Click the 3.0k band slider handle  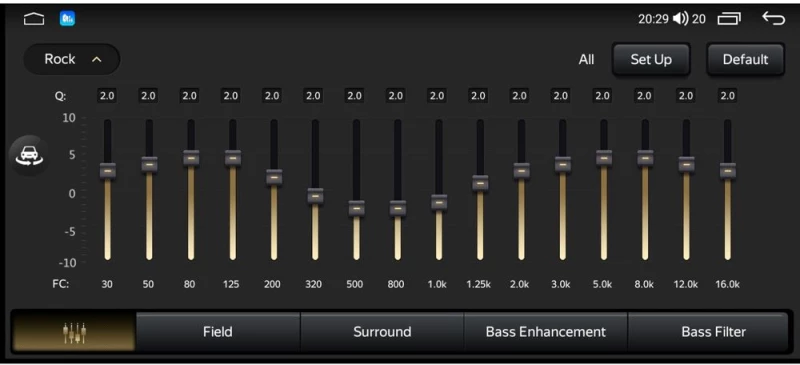(563, 164)
